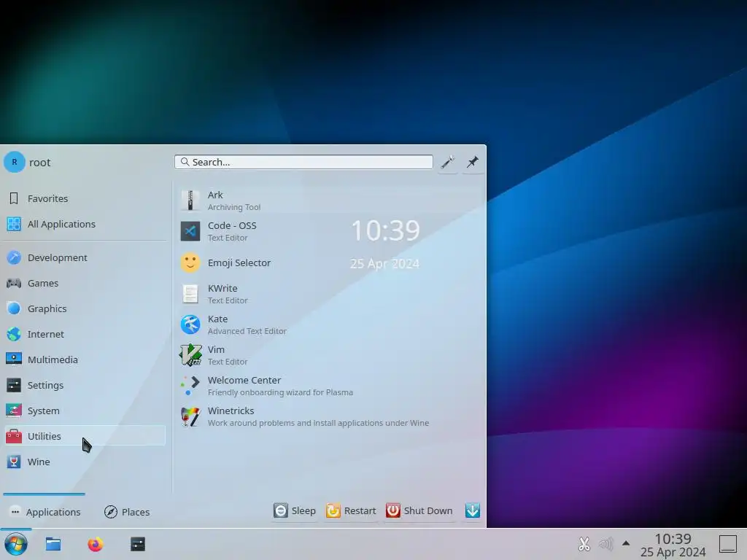Open the Internet category

coord(85,334)
